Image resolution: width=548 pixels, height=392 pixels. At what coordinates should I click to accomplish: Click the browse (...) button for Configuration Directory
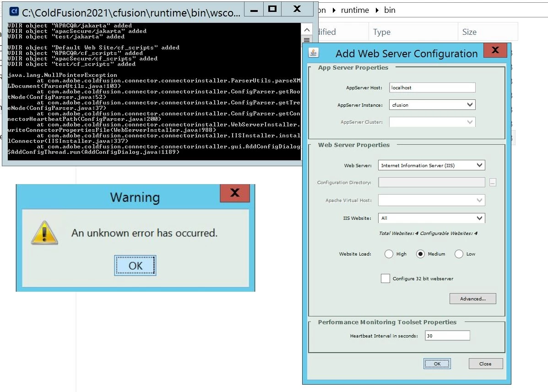(493, 183)
